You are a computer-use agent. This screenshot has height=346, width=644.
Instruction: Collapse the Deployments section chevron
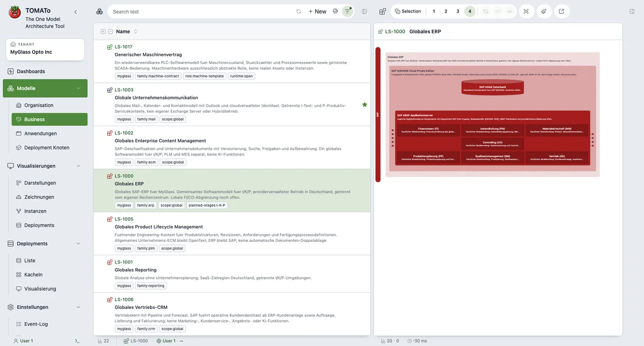pos(78,243)
